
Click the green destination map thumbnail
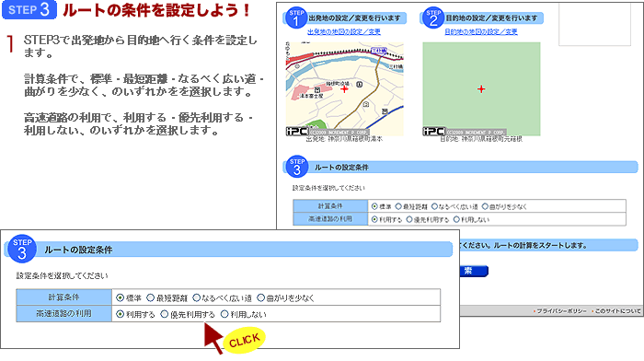481,88
